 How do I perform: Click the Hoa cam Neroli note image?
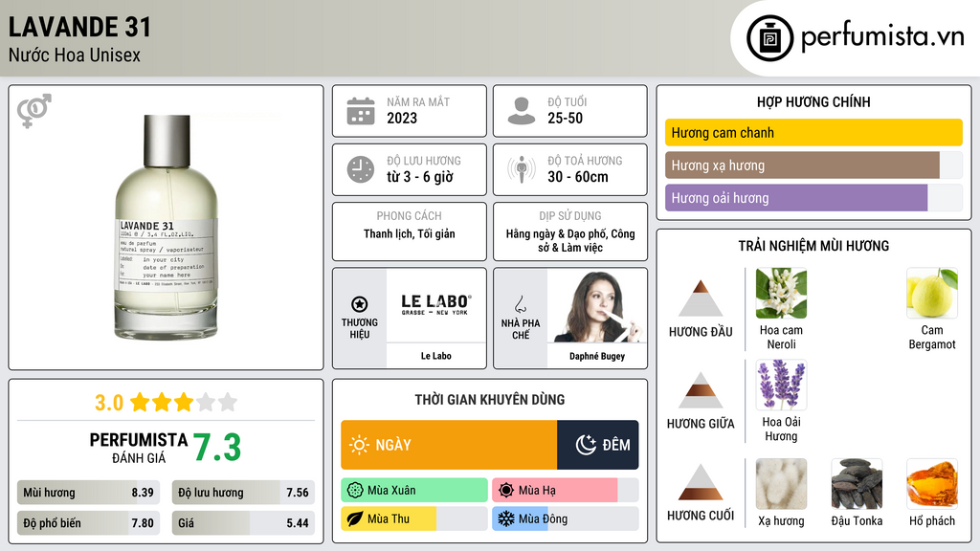(x=781, y=293)
